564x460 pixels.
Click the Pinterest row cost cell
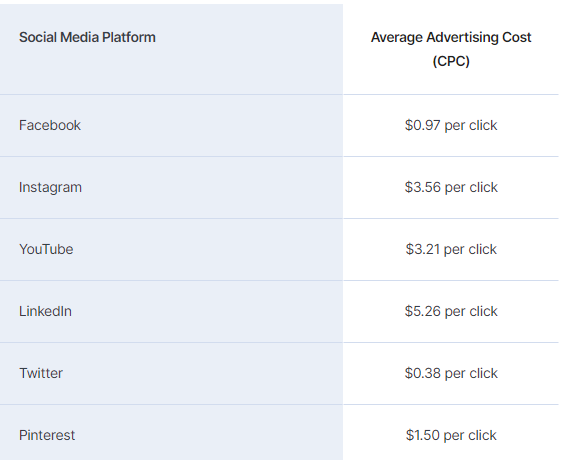point(451,433)
